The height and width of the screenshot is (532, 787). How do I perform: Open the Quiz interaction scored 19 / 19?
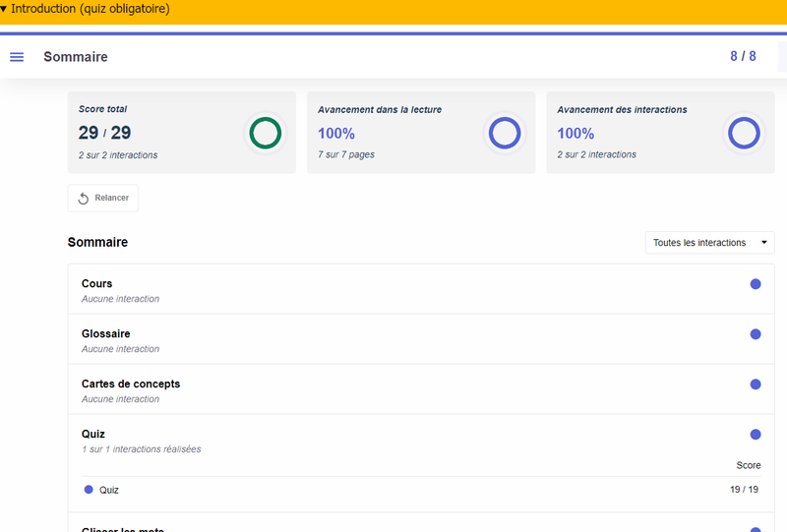[109, 490]
